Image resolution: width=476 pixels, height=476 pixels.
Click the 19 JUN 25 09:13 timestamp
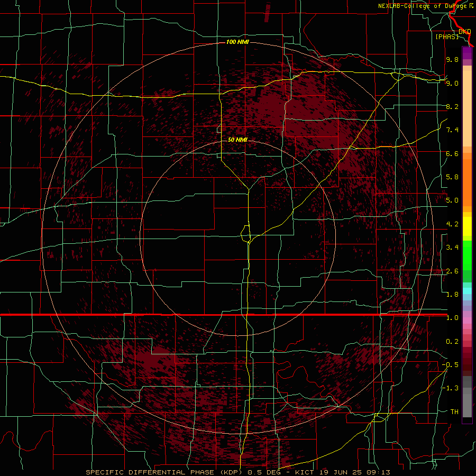click(354, 472)
